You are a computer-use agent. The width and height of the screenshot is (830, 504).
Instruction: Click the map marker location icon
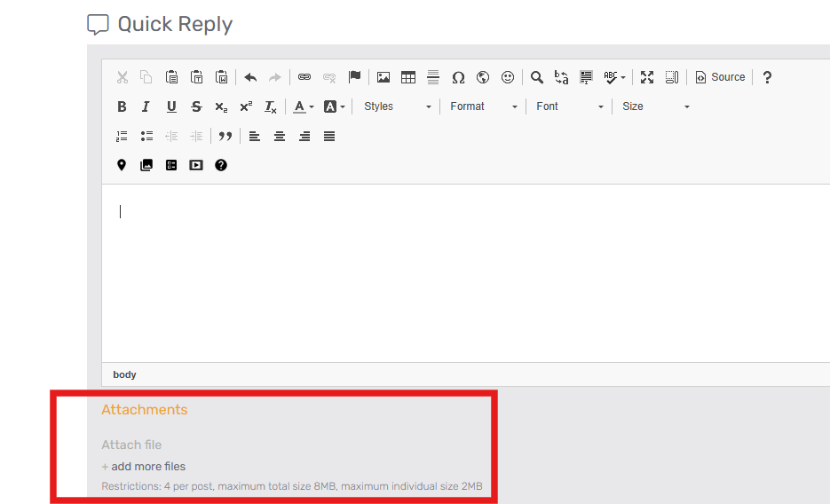pyautogui.click(x=122, y=165)
